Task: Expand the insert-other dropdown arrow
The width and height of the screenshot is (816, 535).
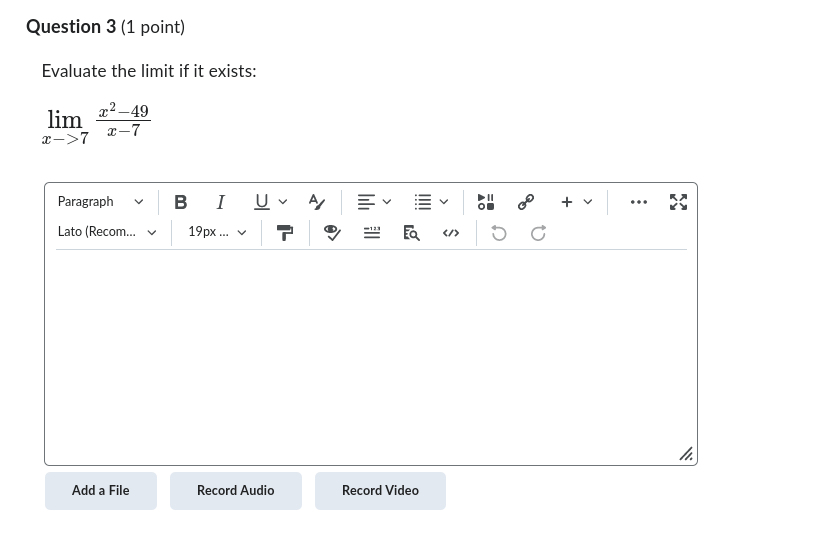Action: tap(588, 202)
